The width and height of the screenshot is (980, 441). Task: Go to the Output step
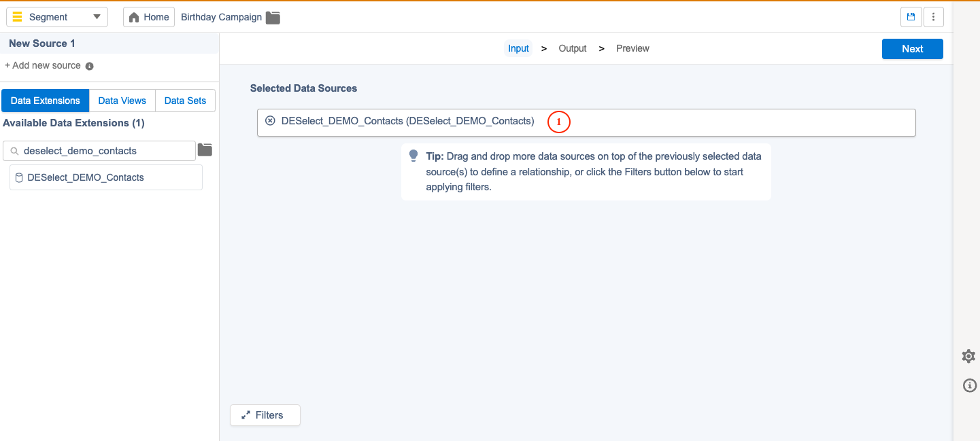coord(573,48)
